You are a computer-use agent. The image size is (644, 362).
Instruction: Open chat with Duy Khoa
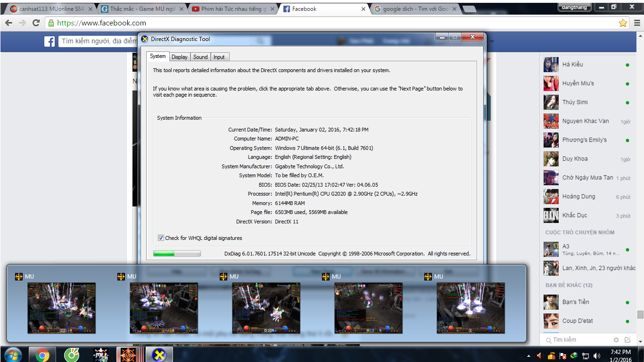(x=587, y=159)
